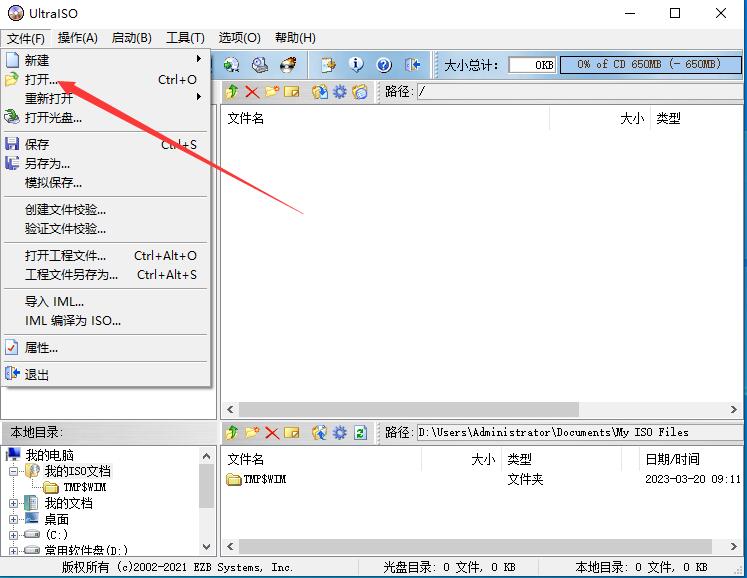Click the extract icon in image pane toolbar
The image size is (747, 578).
click(320, 91)
